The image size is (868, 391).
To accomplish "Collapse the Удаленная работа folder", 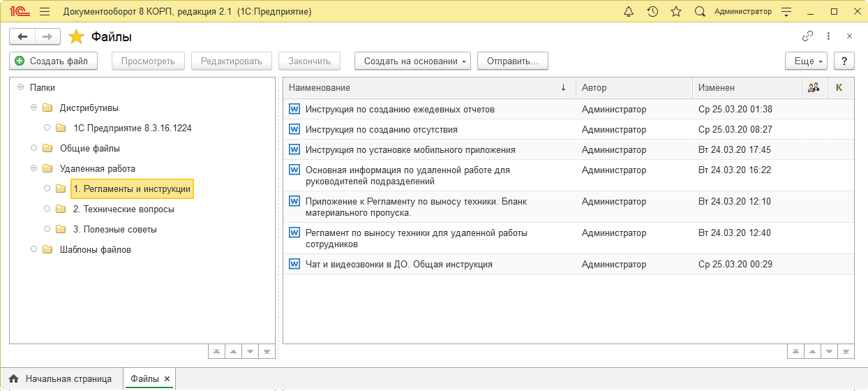I will [x=34, y=168].
